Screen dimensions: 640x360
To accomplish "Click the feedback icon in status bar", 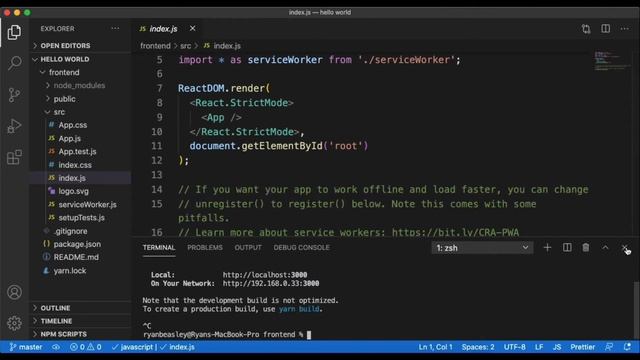I will (x=609, y=347).
